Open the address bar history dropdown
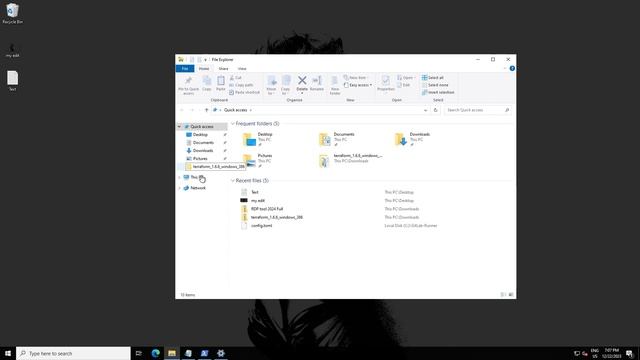This screenshot has width=640, height=360. tap(425, 110)
